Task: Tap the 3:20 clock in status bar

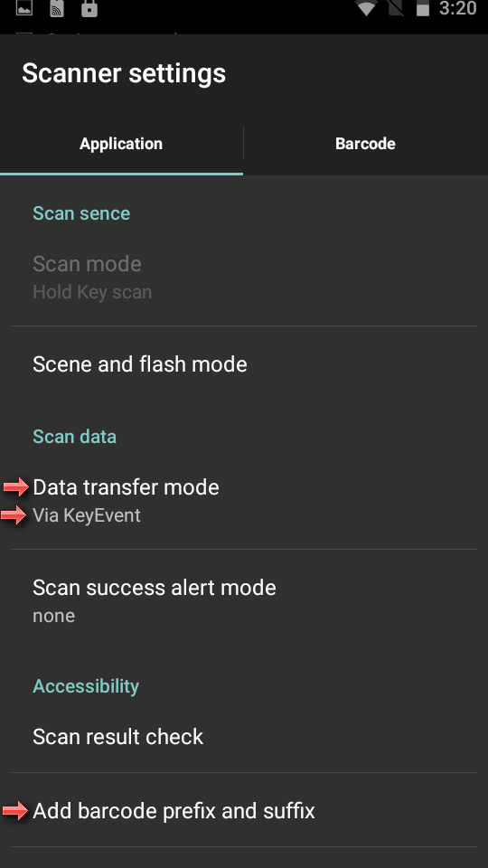Action: click(457, 8)
